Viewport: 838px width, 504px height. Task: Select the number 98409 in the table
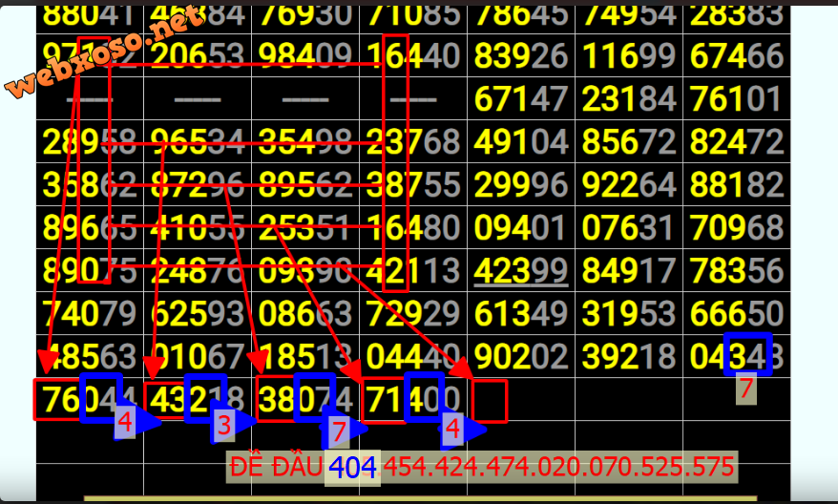point(305,55)
